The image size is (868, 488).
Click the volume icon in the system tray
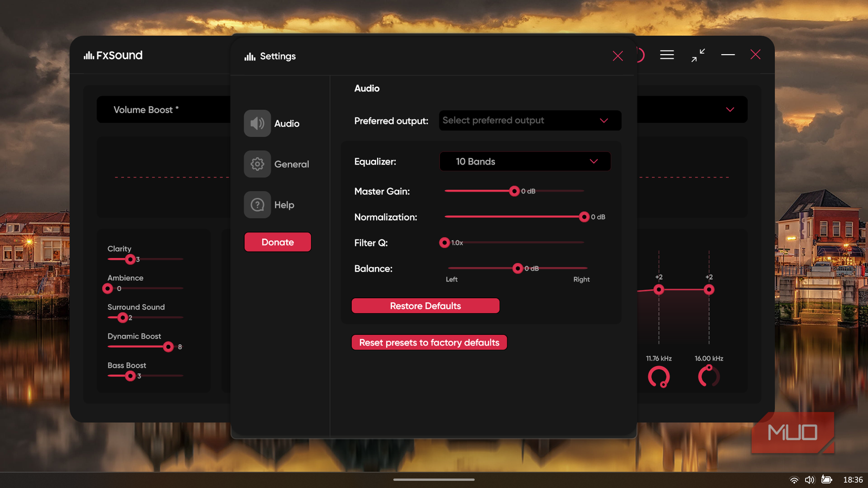[810, 479]
